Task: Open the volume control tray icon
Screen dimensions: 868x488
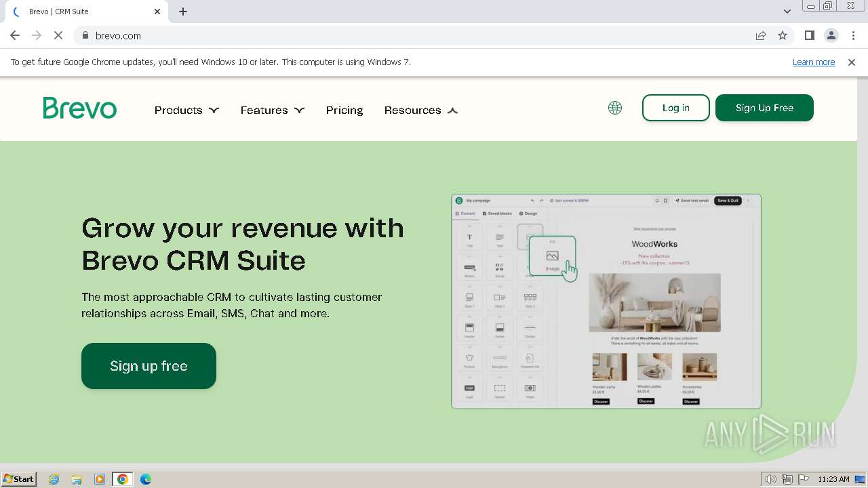Action: click(x=771, y=479)
